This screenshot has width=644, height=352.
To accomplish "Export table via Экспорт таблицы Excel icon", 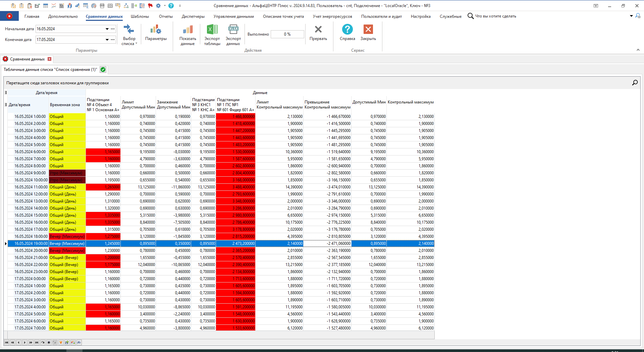I will click(212, 30).
